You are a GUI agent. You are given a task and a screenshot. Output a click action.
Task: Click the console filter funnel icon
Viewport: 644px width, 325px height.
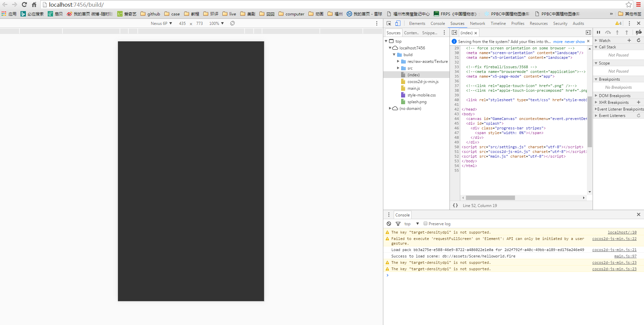coord(398,224)
